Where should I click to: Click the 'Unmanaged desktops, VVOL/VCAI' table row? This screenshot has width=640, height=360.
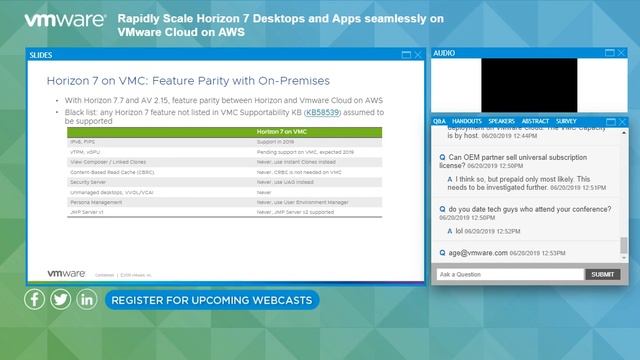point(224,192)
